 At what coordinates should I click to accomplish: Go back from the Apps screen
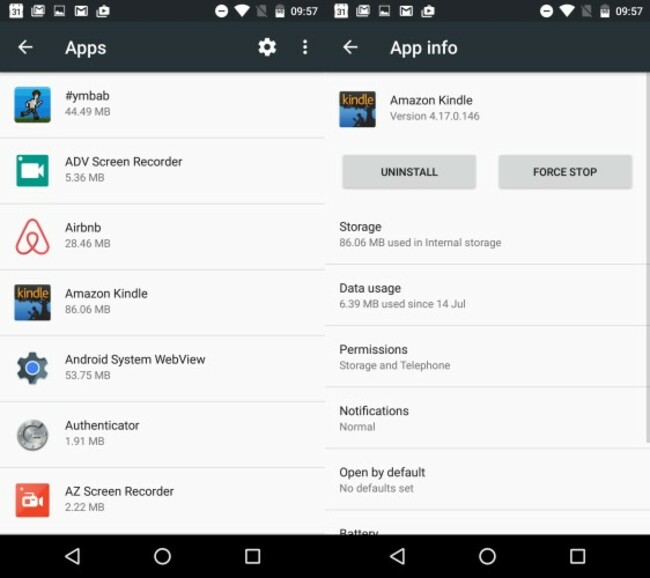coord(25,47)
